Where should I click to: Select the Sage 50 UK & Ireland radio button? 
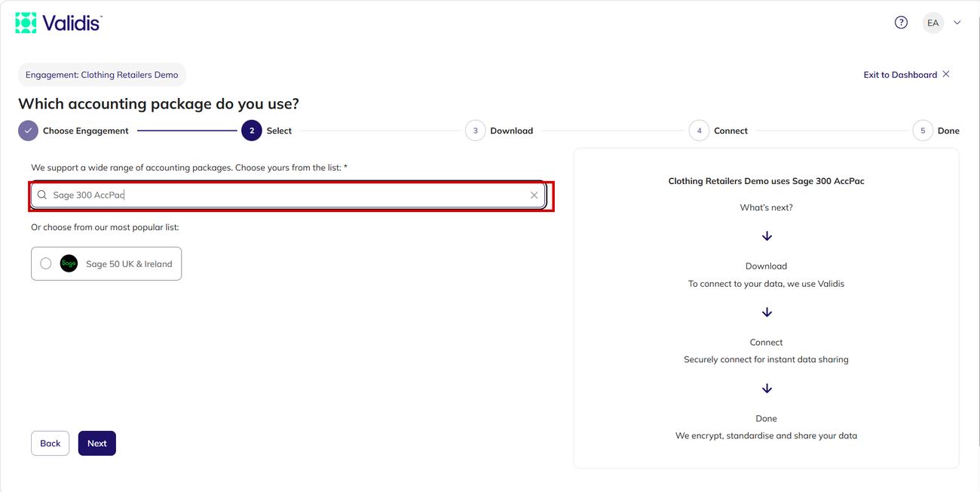(46, 263)
